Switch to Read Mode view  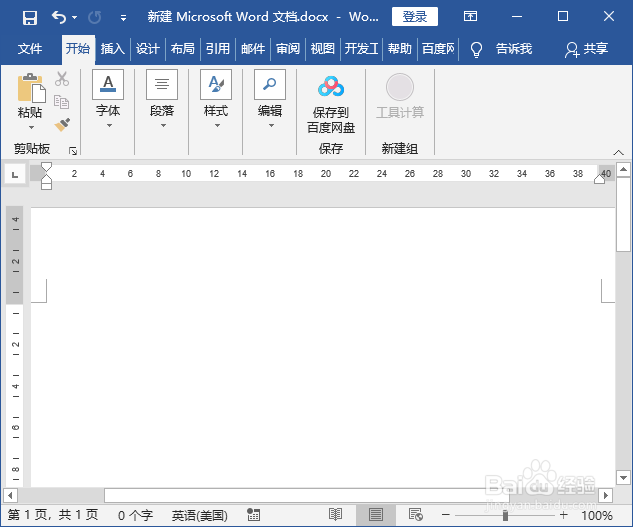coord(335,515)
